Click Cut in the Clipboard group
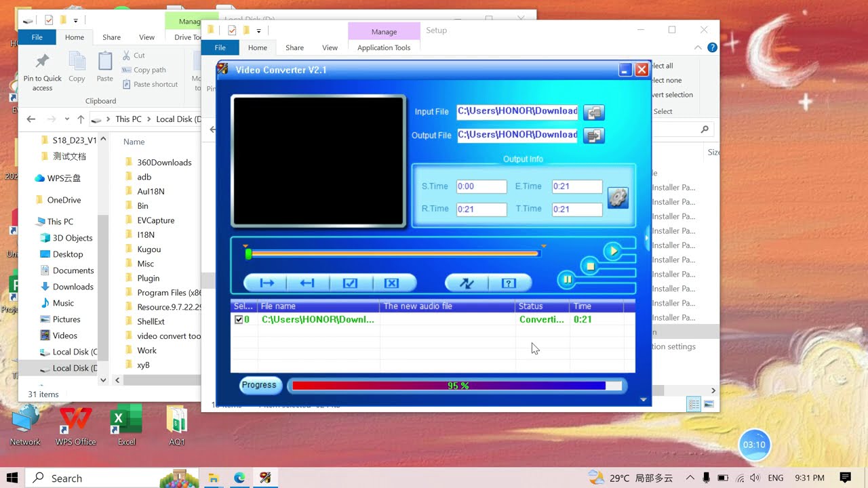This screenshot has height=488, width=868. [x=133, y=56]
